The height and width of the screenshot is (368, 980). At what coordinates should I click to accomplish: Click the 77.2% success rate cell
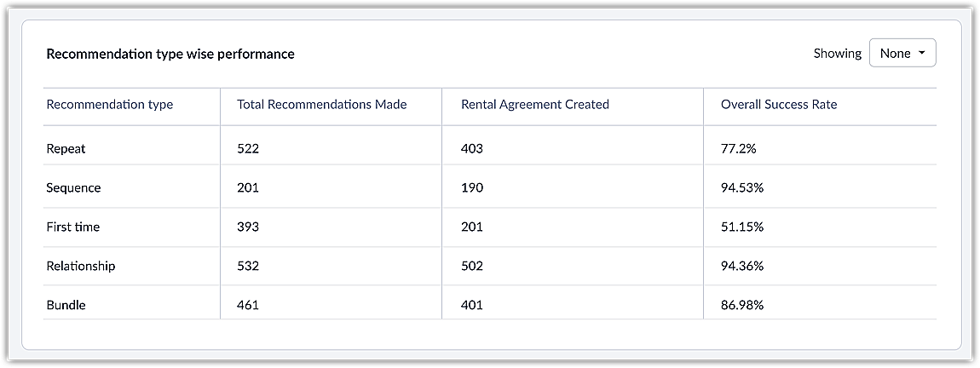[x=739, y=148]
